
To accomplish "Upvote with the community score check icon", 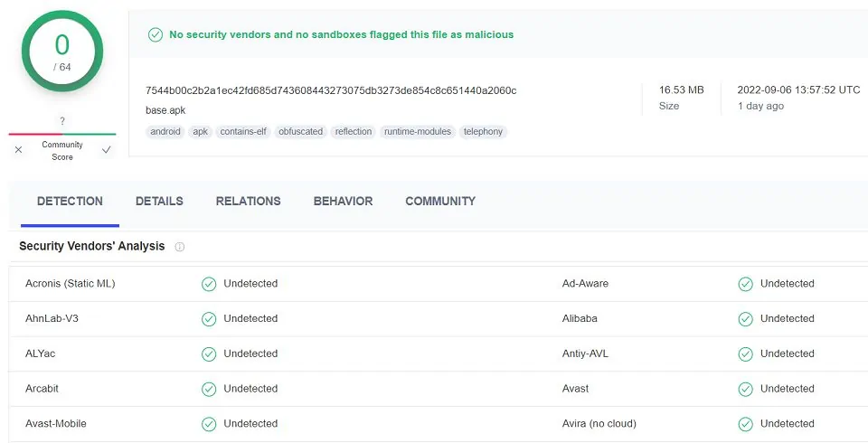I will point(107,149).
